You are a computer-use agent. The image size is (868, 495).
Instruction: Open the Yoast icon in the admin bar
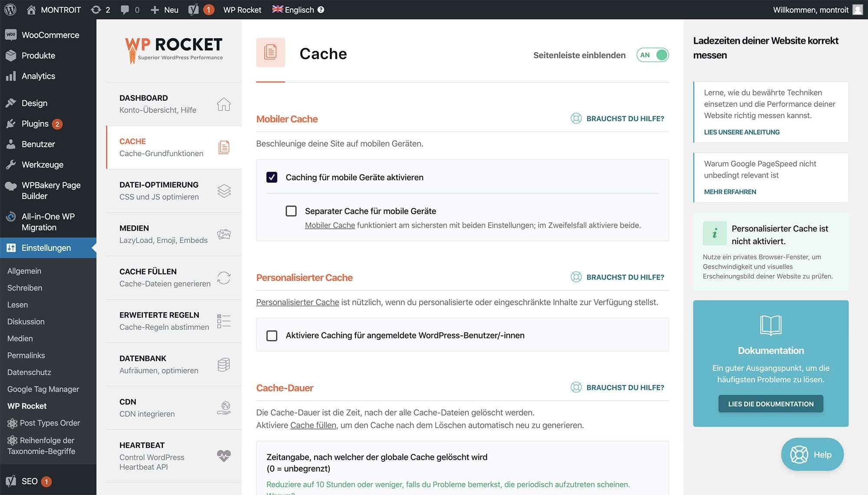click(194, 10)
